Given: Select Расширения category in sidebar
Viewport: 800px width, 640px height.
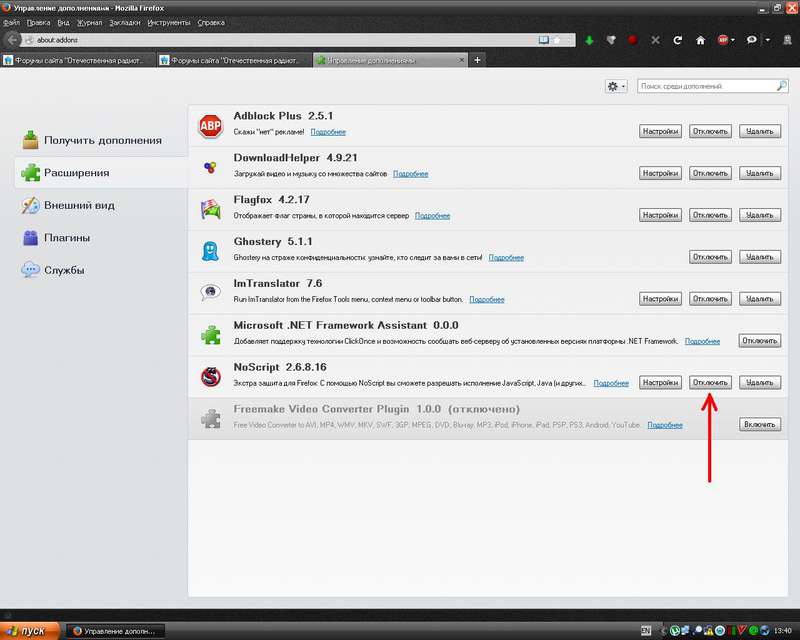Looking at the screenshot, I should (102, 173).
